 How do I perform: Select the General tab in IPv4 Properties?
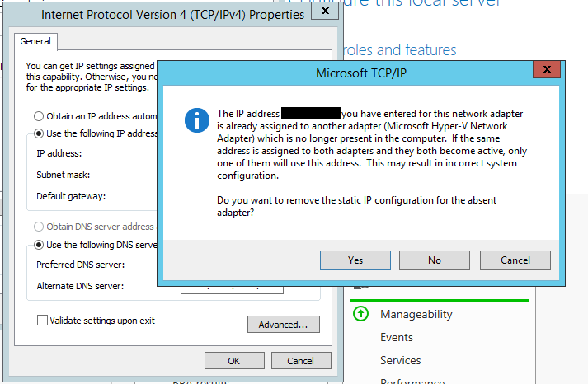(35, 41)
